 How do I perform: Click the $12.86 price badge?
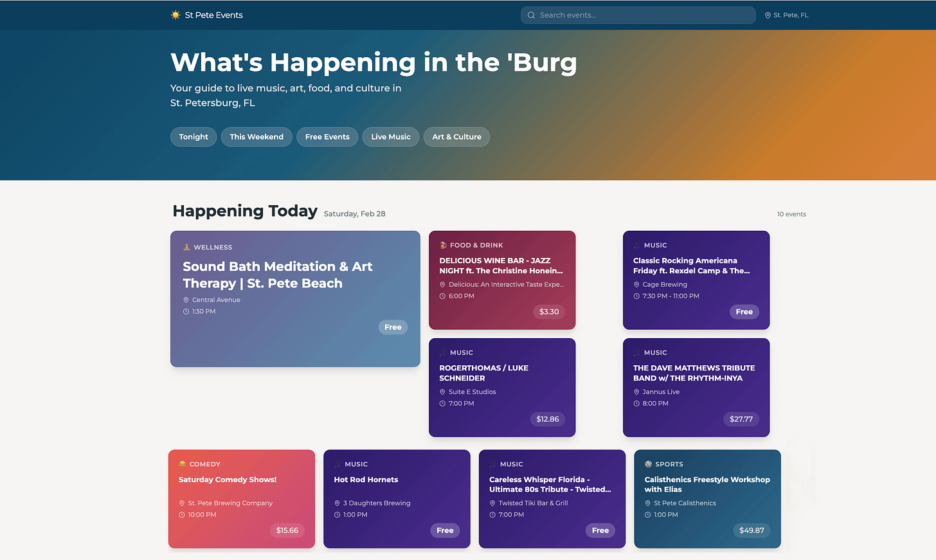point(548,419)
